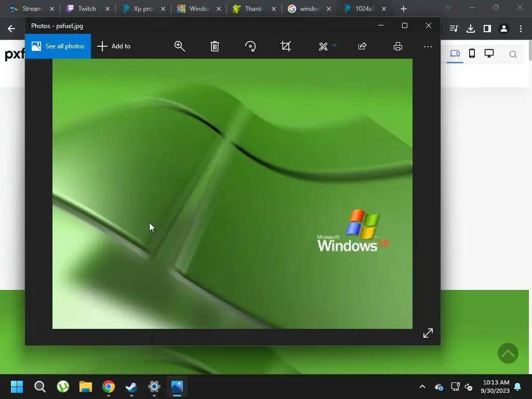The image size is (532, 399).
Task: Toggle Chrome side panel icon
Action: tap(487, 29)
